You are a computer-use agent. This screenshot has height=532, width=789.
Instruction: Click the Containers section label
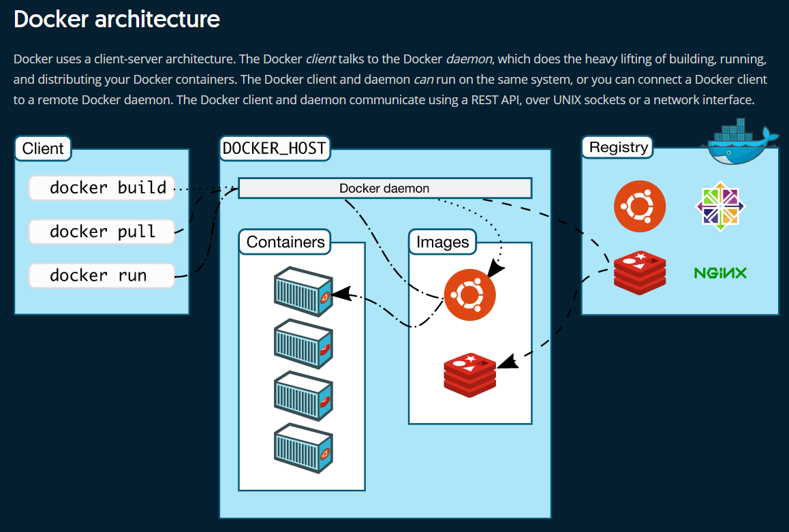coord(283,242)
